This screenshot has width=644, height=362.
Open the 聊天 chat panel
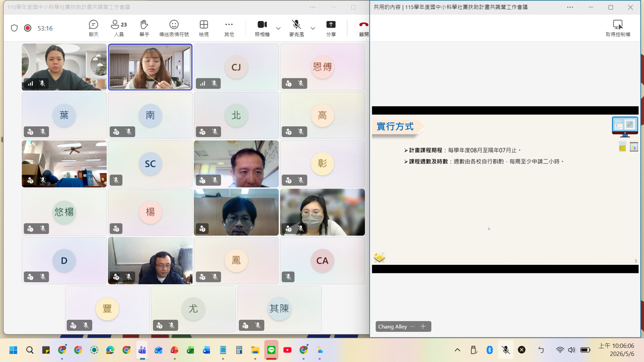coord(94,28)
